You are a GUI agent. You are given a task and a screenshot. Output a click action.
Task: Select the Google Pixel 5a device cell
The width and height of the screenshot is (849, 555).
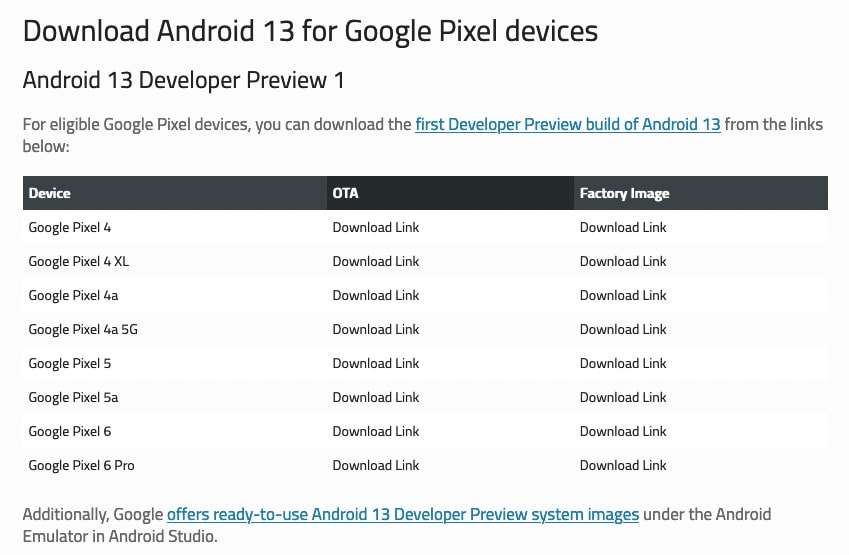point(175,397)
